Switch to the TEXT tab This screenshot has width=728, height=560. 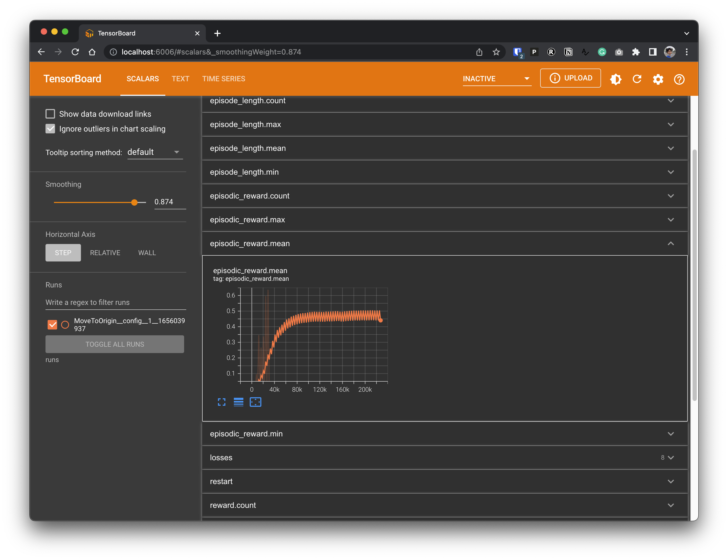(x=180, y=79)
